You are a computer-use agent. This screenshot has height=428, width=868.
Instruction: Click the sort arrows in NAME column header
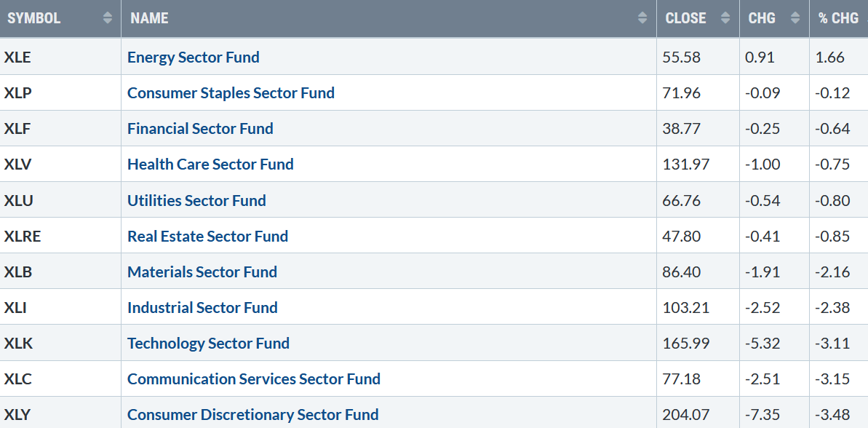click(642, 18)
